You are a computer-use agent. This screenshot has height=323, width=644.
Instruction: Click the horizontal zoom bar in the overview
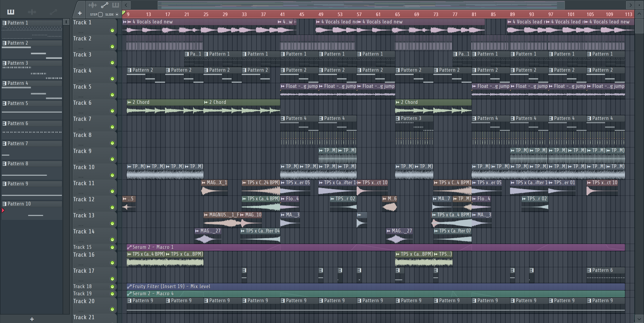coord(361,5)
